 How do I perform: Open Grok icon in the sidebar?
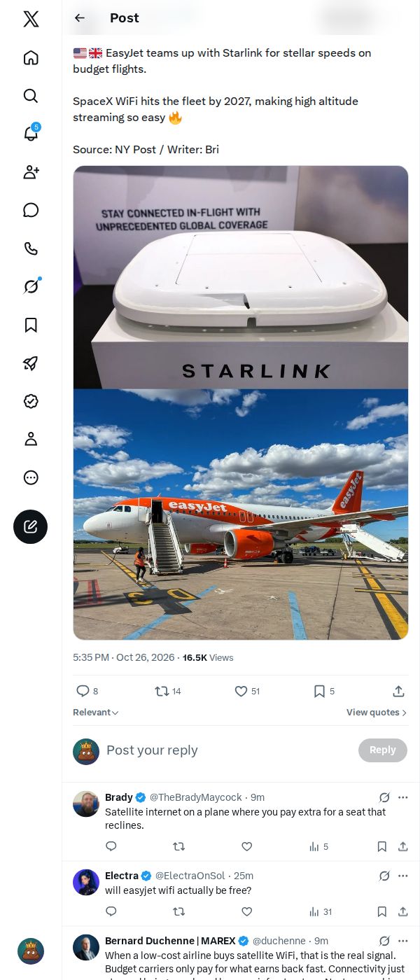31,286
